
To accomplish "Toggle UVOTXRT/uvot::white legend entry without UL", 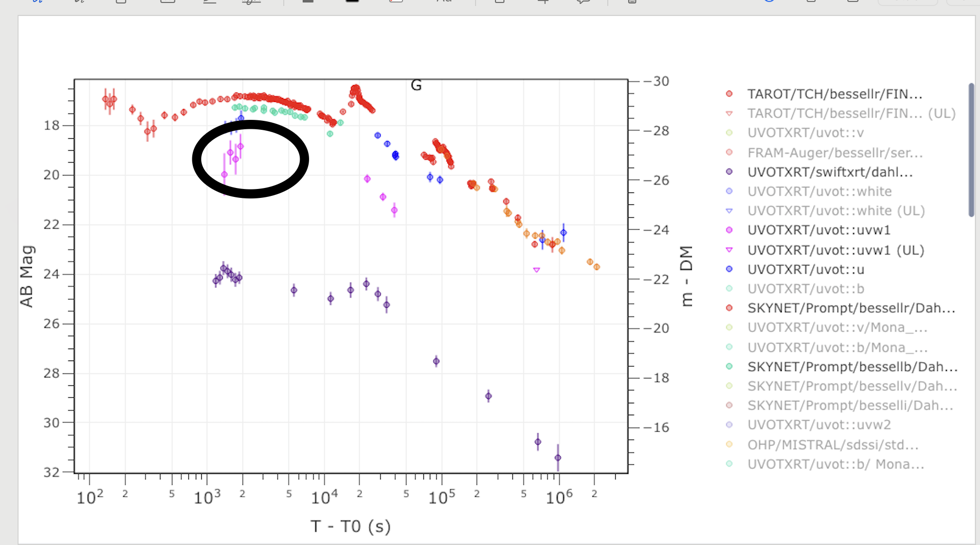I will [x=819, y=191].
